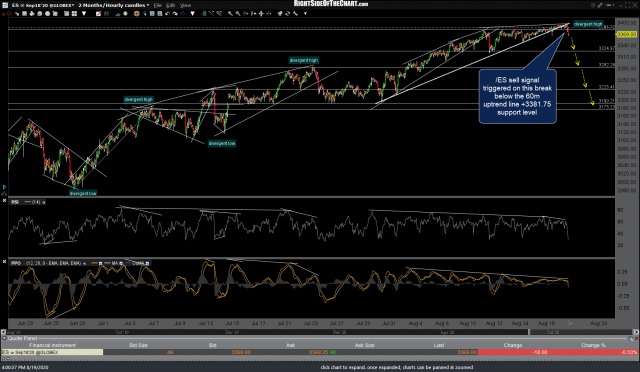Click the -18.00 change value cell
Viewport: 640px width, 372px height.
click(x=540, y=352)
